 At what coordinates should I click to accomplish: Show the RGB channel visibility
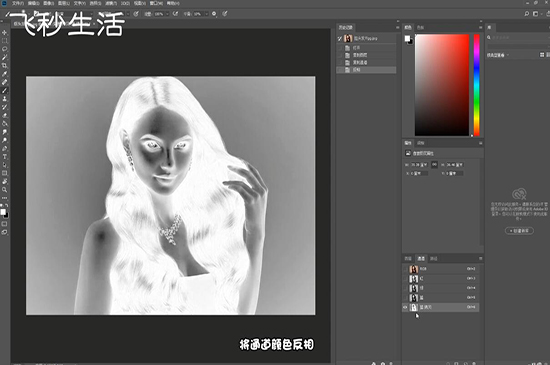[405, 269]
